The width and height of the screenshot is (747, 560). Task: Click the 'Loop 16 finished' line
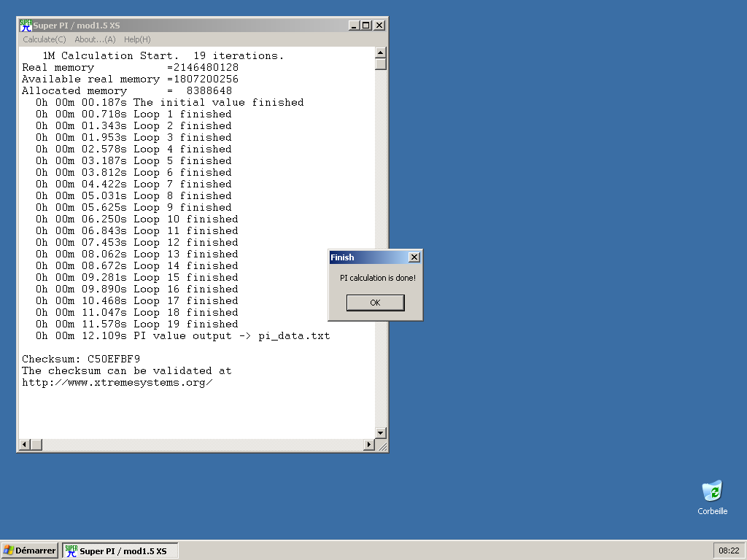click(x=136, y=289)
